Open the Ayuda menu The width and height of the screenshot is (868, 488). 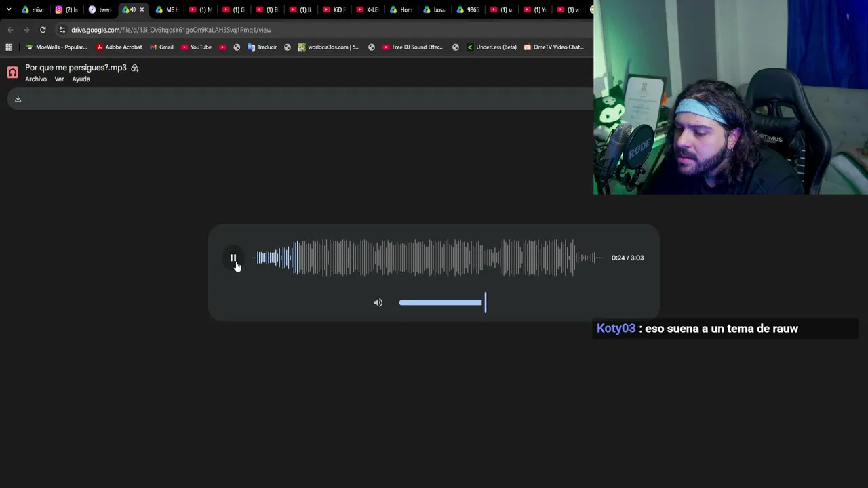click(x=81, y=79)
